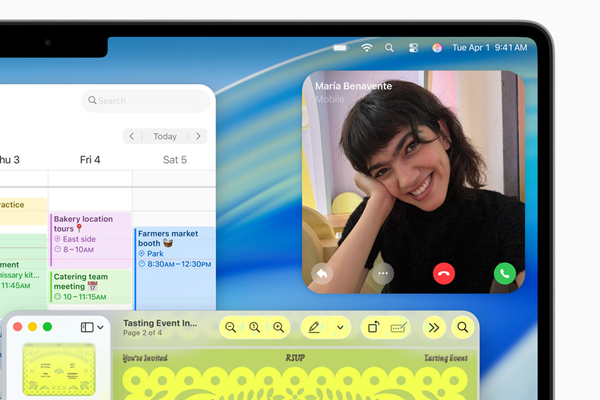Go to next week in Calendar
600x400 pixels.
[x=198, y=136]
